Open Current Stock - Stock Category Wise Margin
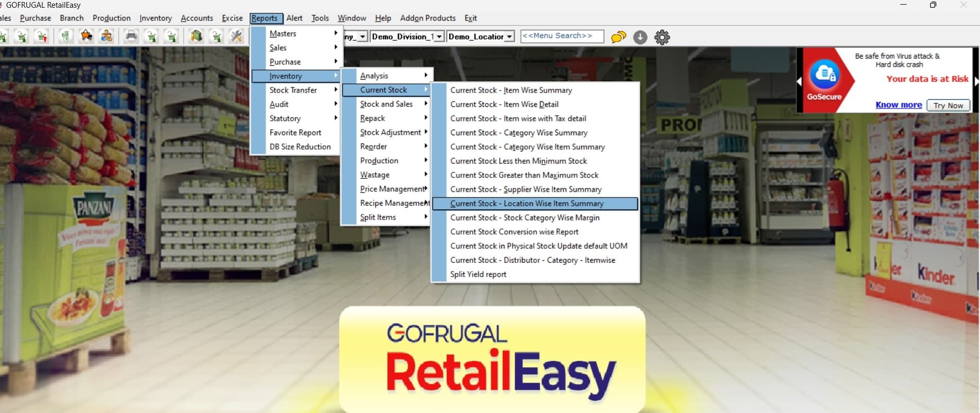 (535, 218)
